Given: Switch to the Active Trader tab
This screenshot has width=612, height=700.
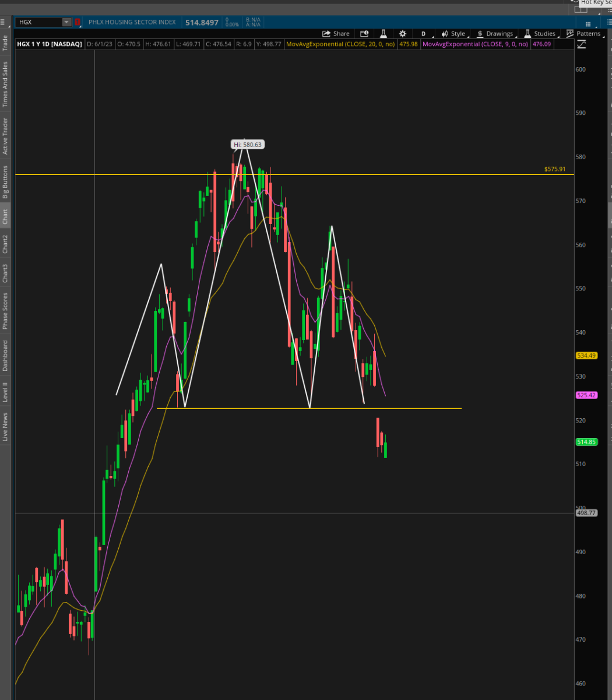Looking at the screenshot, I should click(x=5, y=136).
